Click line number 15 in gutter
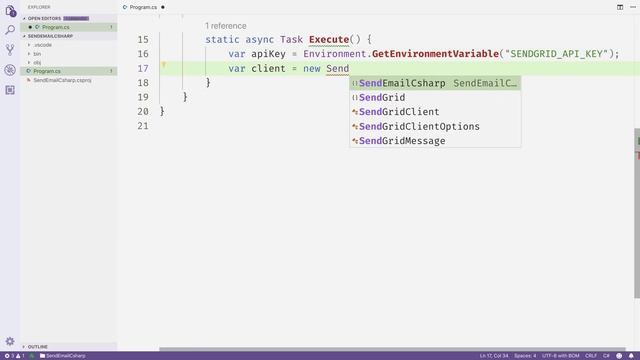Screen dimensions: 640x360 pyautogui.click(x=143, y=40)
